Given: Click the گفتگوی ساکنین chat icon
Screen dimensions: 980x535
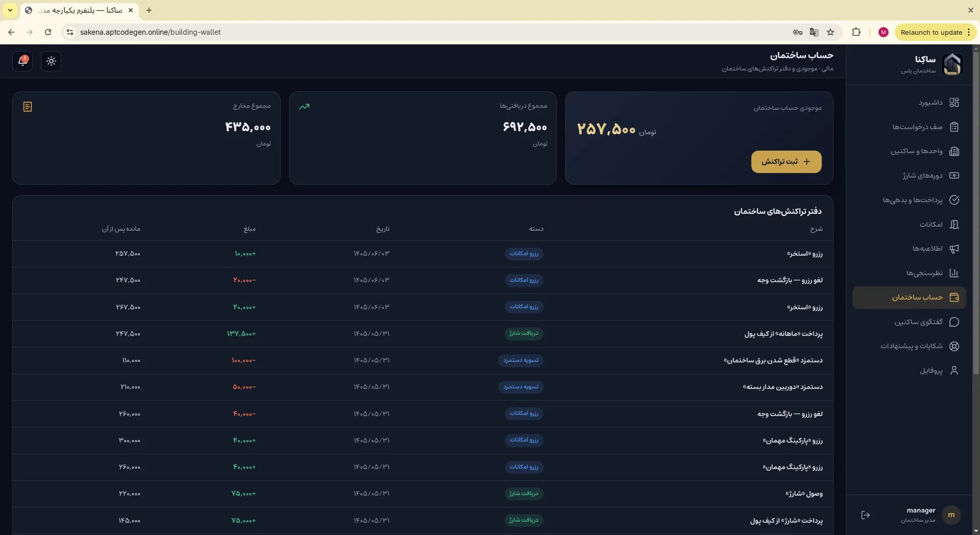Looking at the screenshot, I should click(x=954, y=322).
